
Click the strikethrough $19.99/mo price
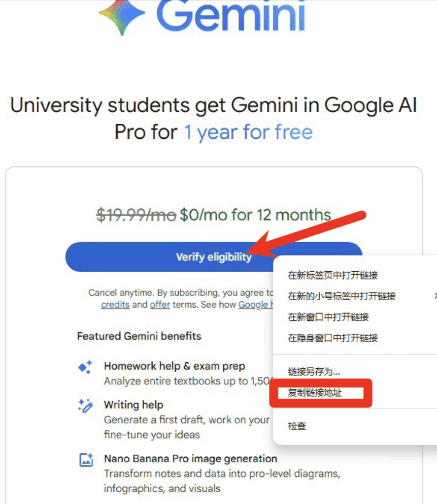coord(137,214)
